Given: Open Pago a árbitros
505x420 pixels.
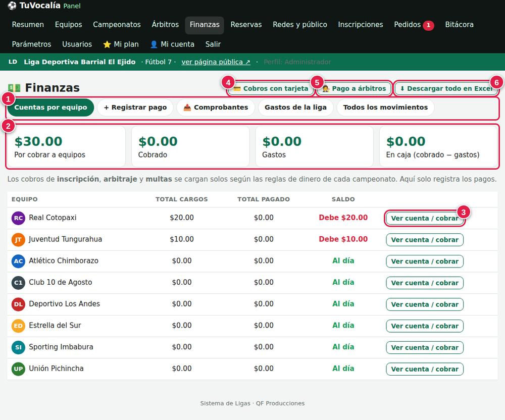Looking at the screenshot, I should point(354,88).
